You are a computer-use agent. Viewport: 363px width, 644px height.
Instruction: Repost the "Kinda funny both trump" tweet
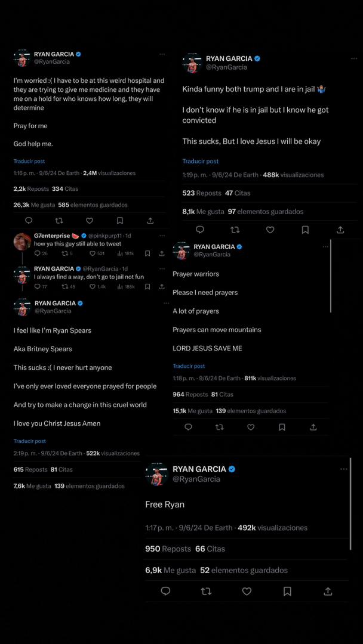coord(235,230)
